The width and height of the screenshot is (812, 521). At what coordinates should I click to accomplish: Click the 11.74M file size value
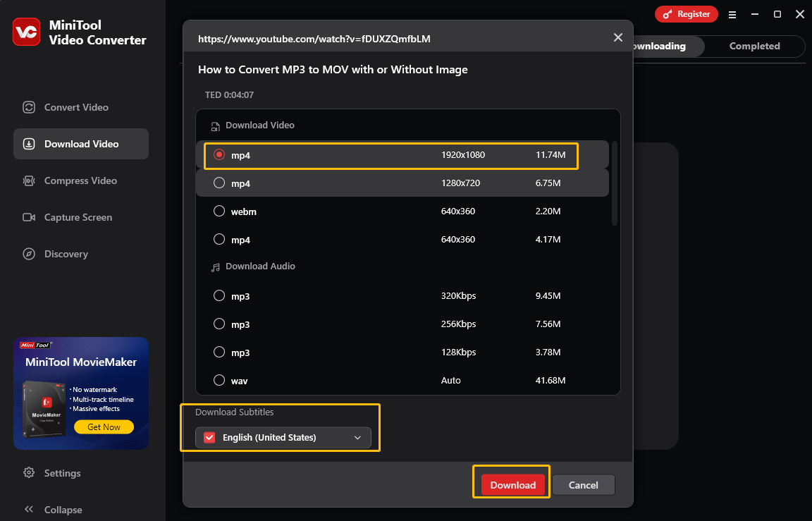550,155
